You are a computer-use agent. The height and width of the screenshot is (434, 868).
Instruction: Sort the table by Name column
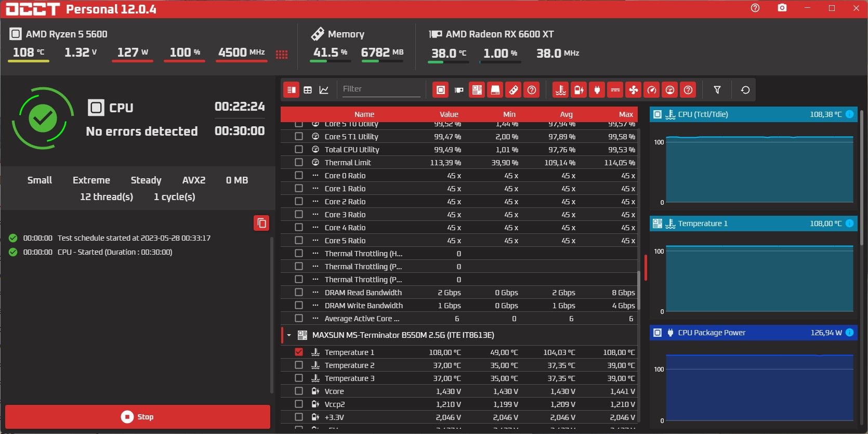[x=364, y=114]
